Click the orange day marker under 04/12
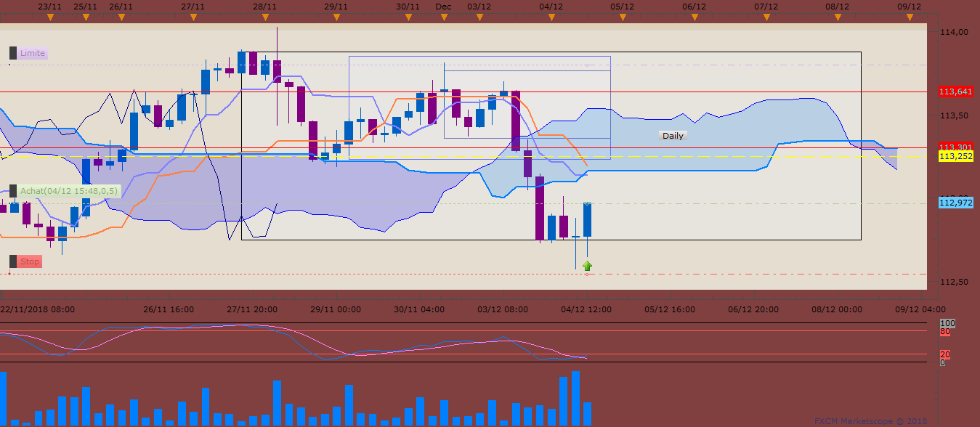The height and width of the screenshot is (427, 980). (551, 17)
